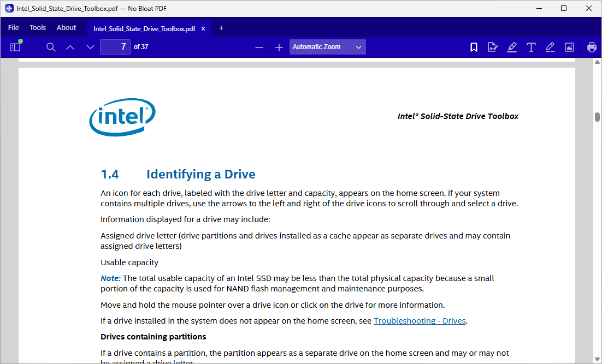
Task: Select the highlighter tool
Action: (x=512, y=47)
